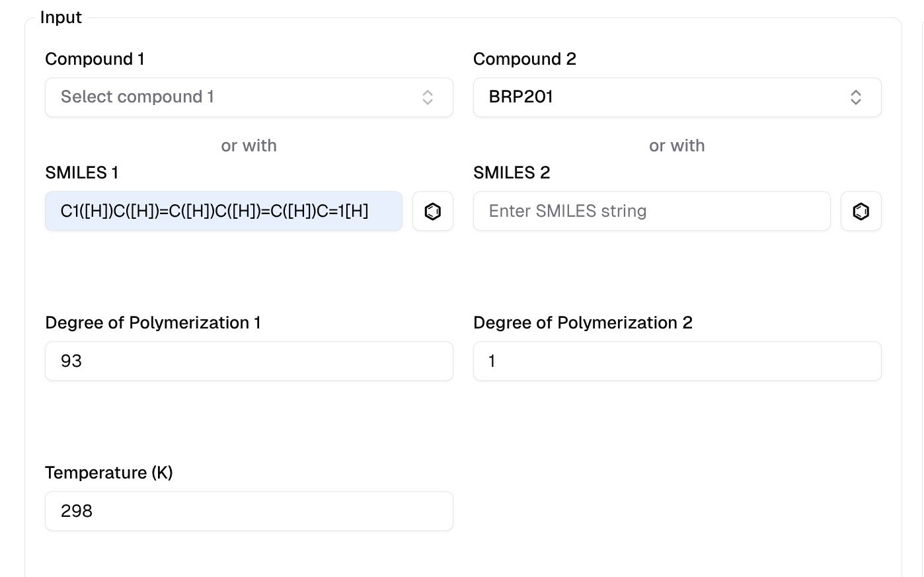
Task: Open the structure drawer icon beside SMILES 1
Action: (432, 212)
